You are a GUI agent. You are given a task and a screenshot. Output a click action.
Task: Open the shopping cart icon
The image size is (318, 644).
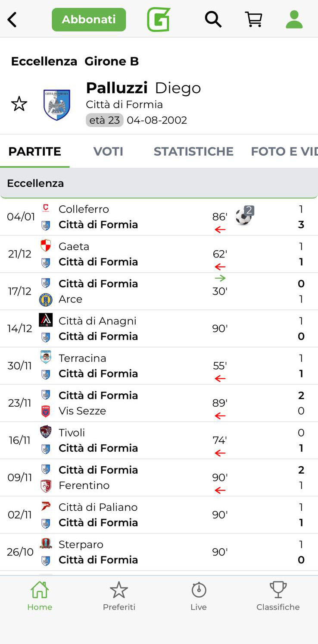pyautogui.click(x=254, y=20)
